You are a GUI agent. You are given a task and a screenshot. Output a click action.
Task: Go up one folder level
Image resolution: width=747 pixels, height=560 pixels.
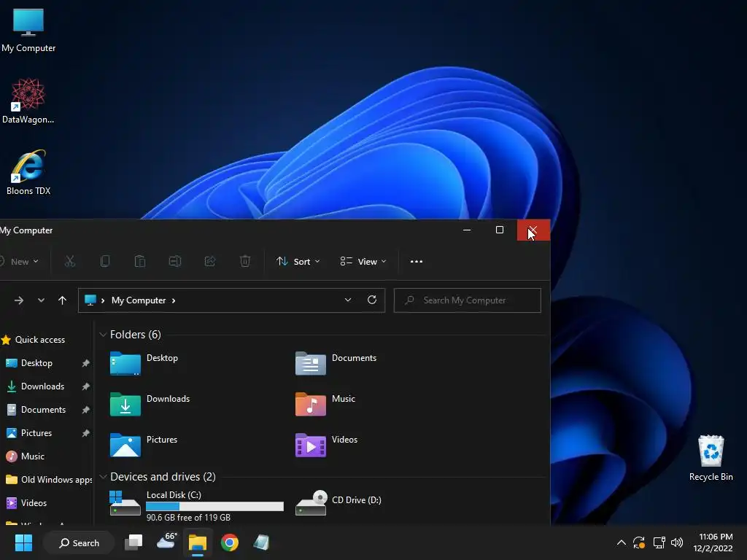[62, 300]
